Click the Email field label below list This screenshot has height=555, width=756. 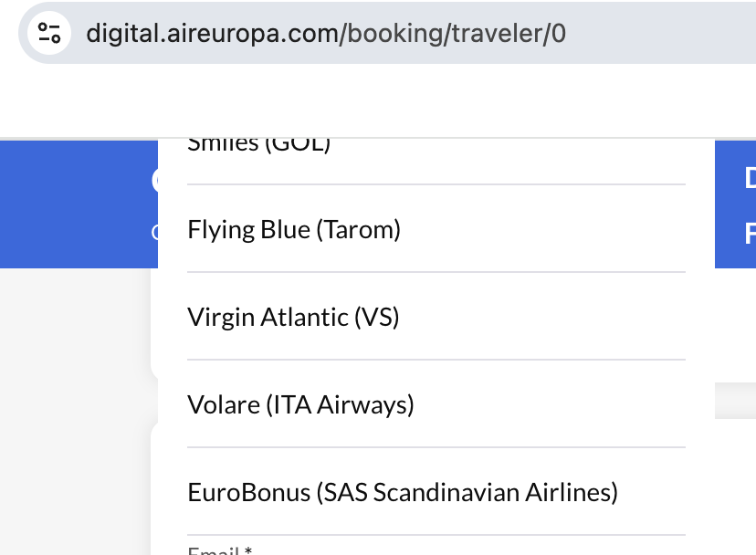(x=219, y=550)
